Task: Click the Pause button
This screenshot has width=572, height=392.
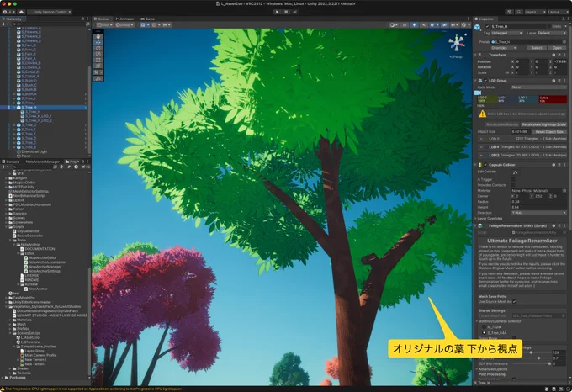Action: tap(286, 12)
